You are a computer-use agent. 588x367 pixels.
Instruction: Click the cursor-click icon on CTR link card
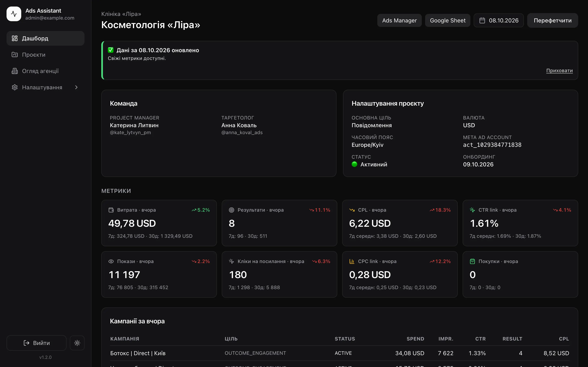pos(472,210)
